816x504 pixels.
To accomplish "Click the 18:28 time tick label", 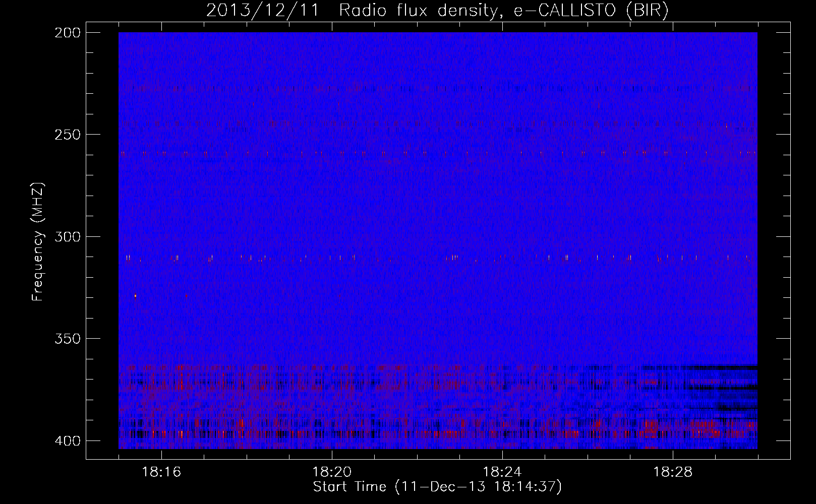I will coord(673,472).
